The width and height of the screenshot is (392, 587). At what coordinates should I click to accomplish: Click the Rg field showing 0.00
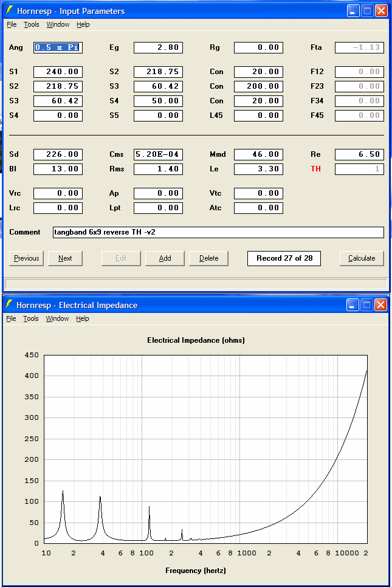coord(259,47)
